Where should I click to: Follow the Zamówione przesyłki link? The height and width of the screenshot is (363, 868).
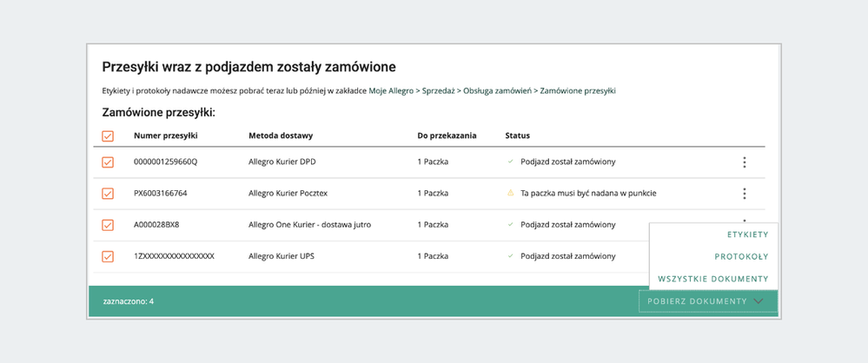pos(578,90)
